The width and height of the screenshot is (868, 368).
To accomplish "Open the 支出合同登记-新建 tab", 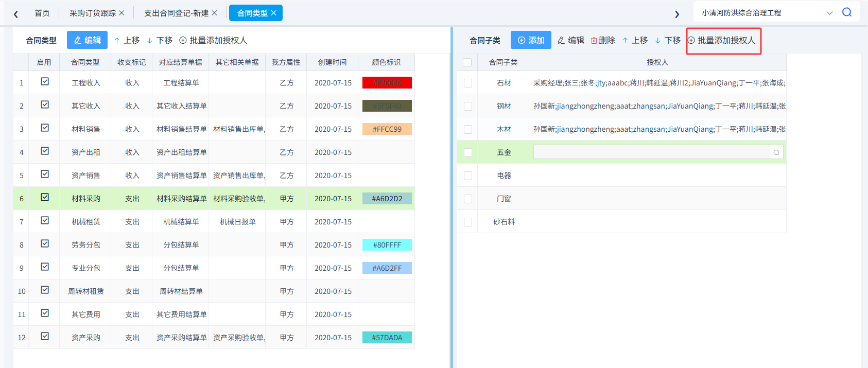I will coord(176,13).
